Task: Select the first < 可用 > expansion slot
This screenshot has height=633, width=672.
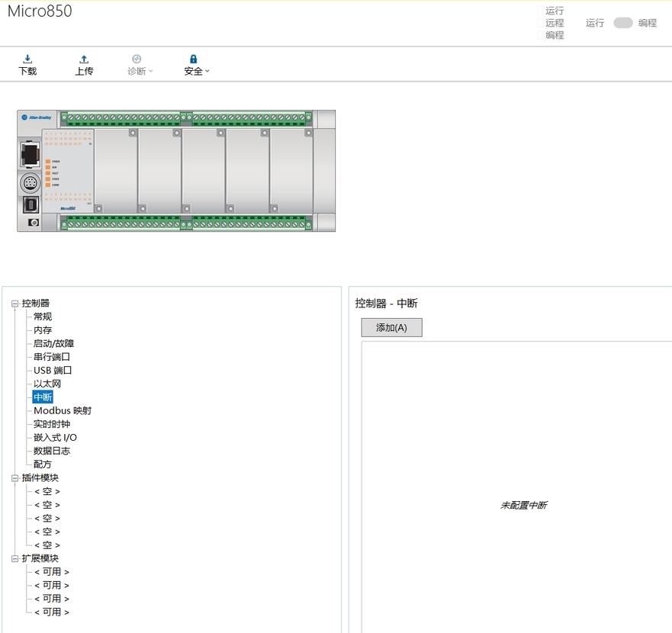Action: point(52,572)
